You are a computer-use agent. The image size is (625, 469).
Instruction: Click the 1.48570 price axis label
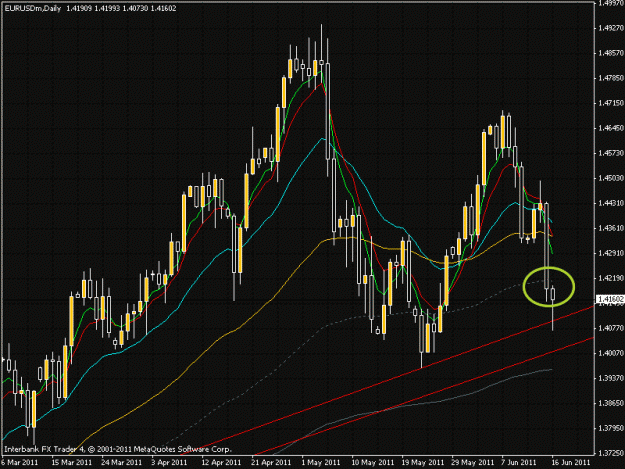[611, 53]
